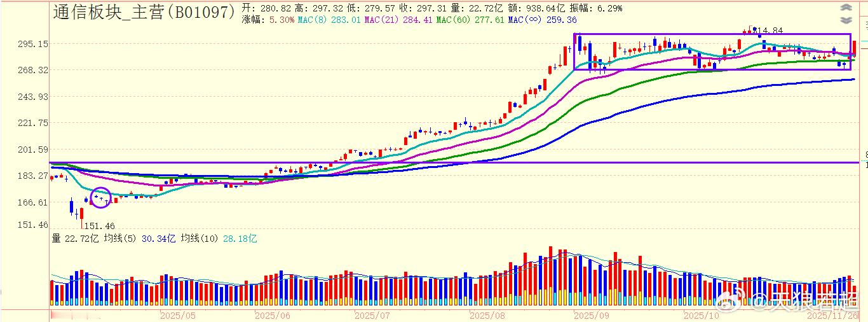Screen dimensions: 868x322
Task: Click the 2025/10 date marker
Action: coord(700,315)
